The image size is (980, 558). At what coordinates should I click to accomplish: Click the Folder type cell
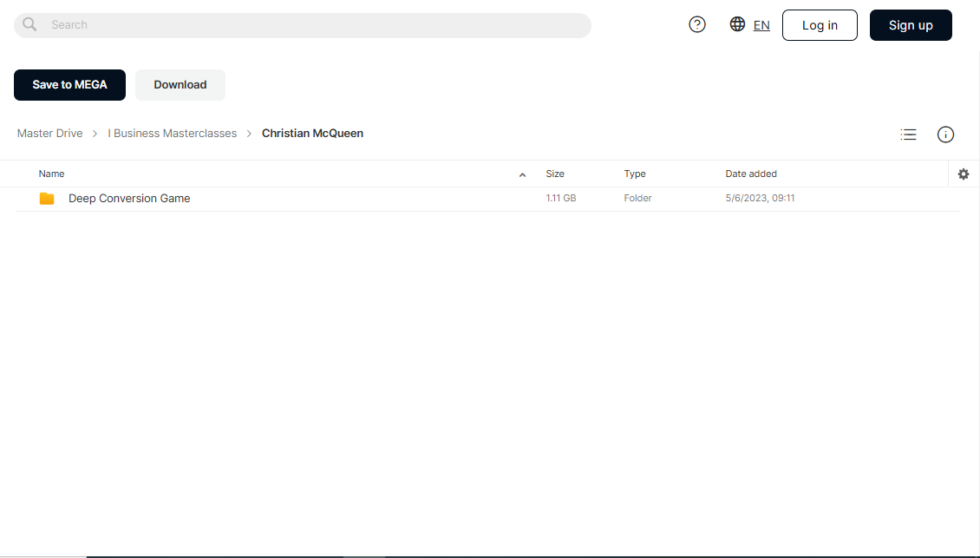coord(637,198)
